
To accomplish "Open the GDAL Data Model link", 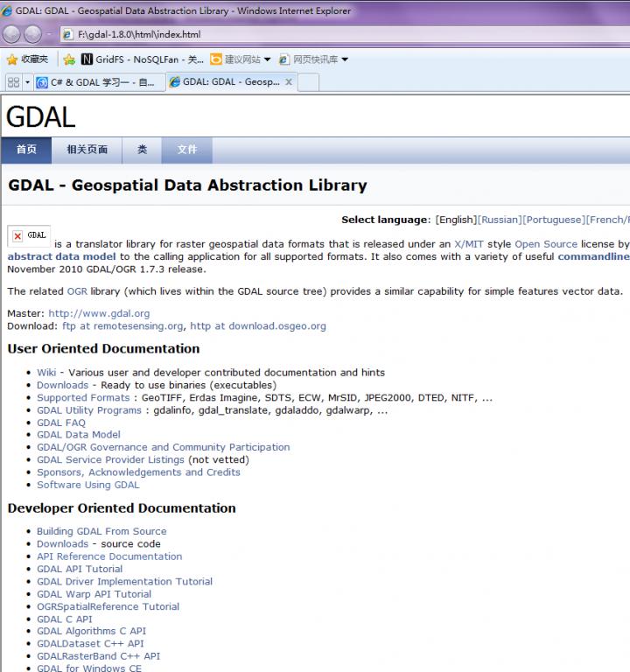I will point(79,435).
